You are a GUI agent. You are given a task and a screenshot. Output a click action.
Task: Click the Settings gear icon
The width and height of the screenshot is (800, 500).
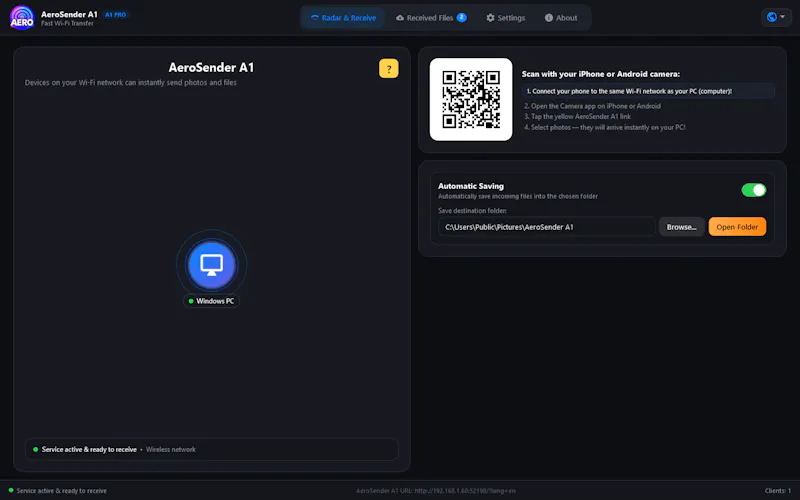click(490, 18)
